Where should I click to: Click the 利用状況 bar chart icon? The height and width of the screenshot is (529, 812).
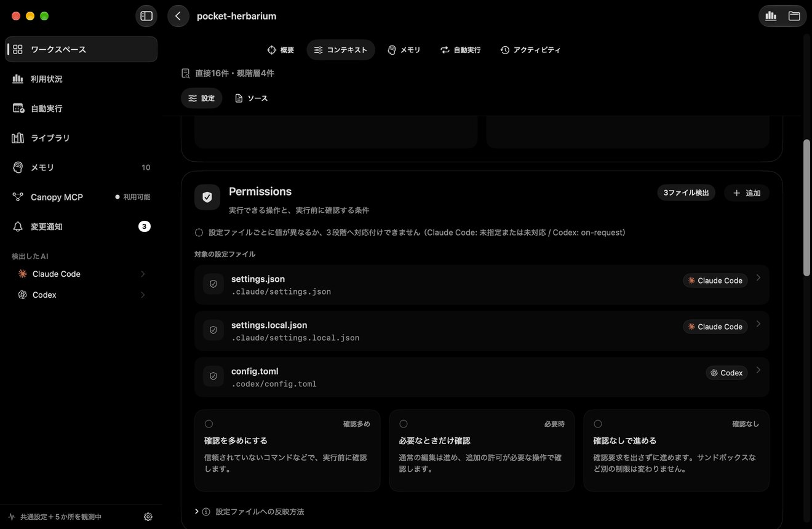[x=18, y=79]
